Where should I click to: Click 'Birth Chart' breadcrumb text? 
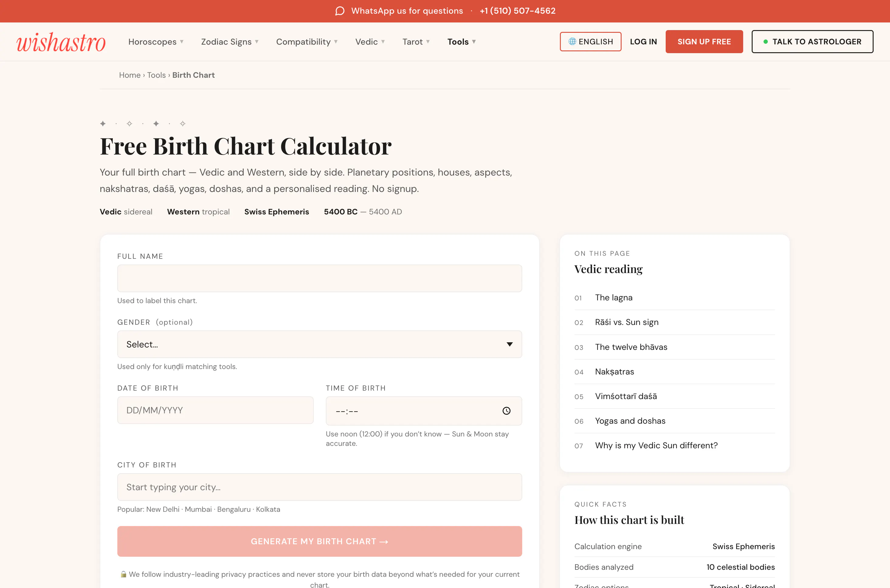click(x=193, y=75)
